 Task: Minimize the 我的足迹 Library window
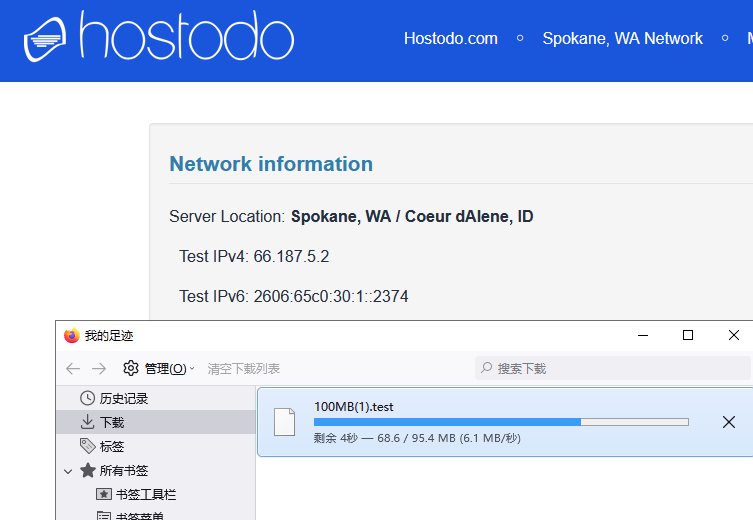(x=643, y=335)
